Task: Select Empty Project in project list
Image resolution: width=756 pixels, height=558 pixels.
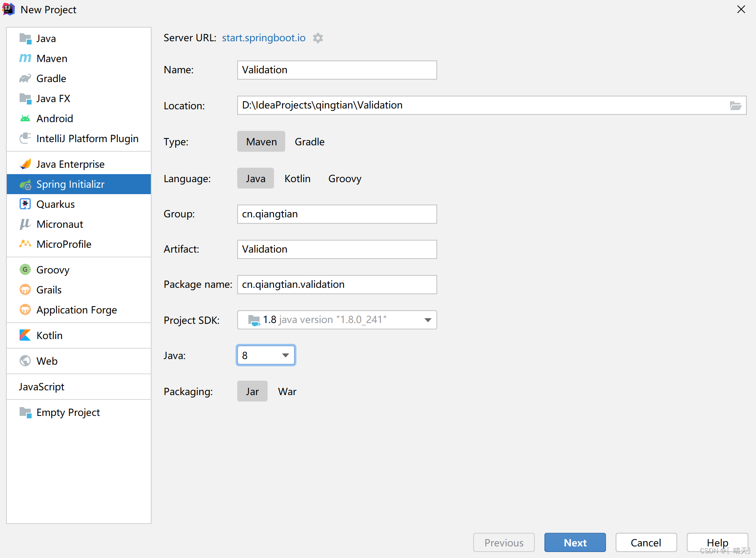Action: (79, 412)
